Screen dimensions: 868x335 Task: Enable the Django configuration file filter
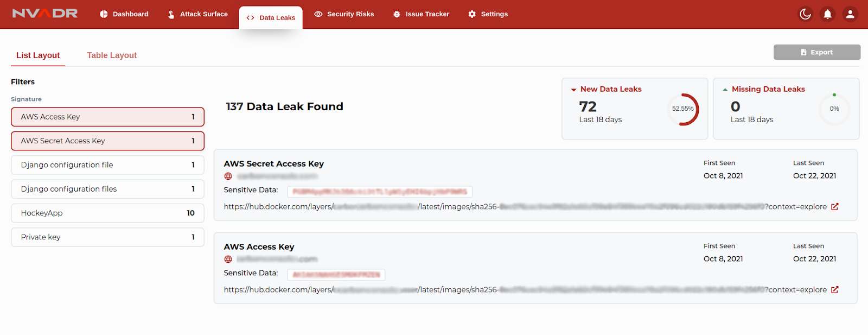click(107, 165)
